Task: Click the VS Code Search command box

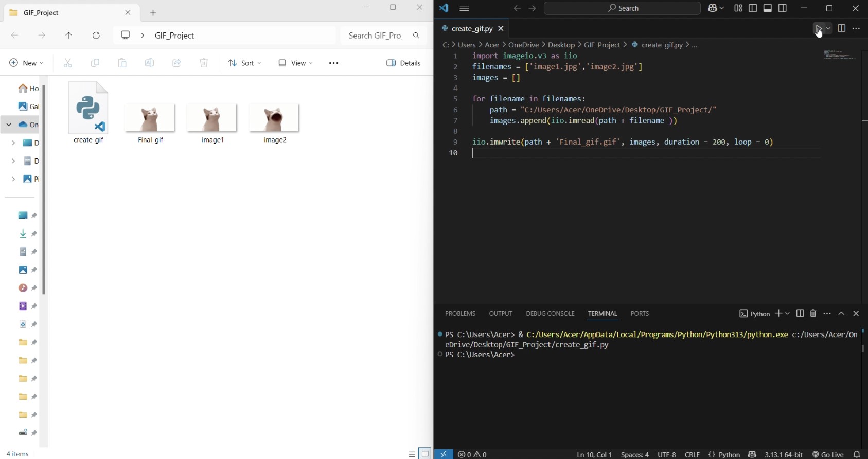Action: 622,8
